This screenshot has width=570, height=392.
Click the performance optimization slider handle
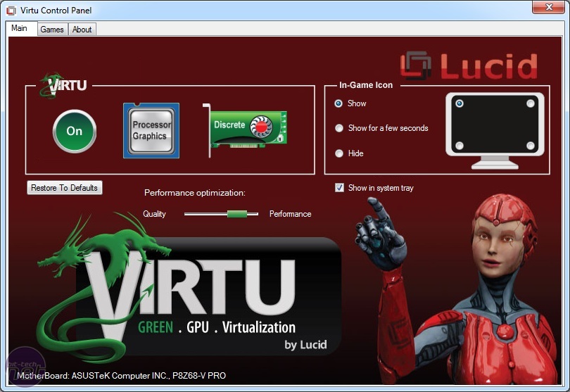point(237,214)
